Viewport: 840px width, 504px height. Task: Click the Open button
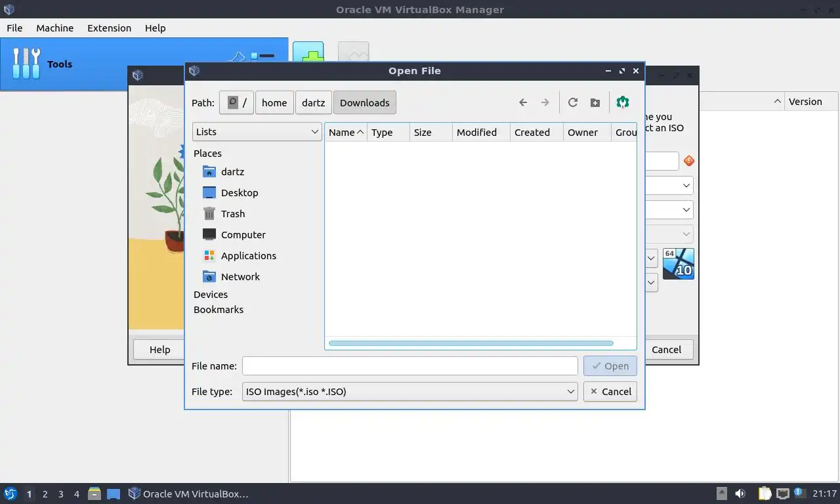click(610, 366)
